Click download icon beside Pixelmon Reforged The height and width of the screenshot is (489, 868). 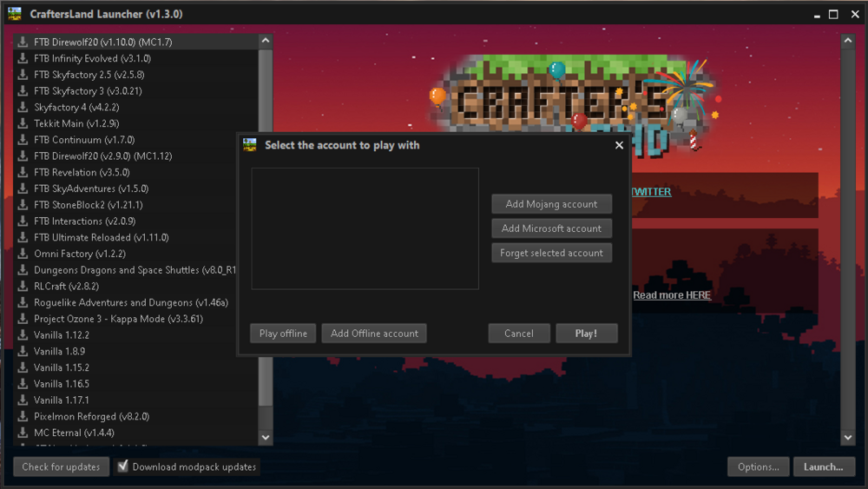(23, 416)
